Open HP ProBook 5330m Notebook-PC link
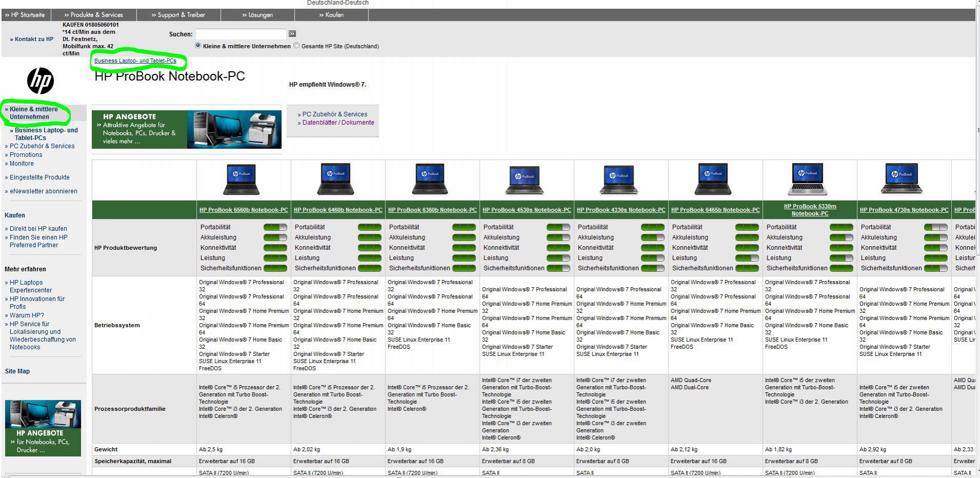The image size is (980, 478). coord(810,210)
